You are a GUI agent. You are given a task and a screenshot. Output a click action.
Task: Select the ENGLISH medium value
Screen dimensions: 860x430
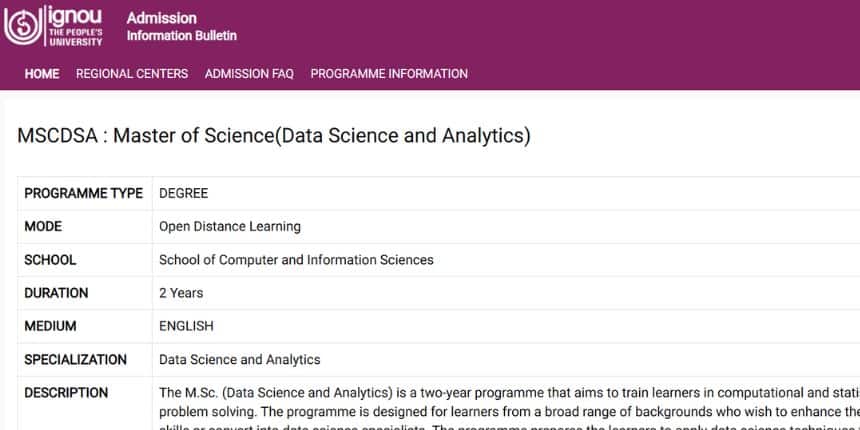pyautogui.click(x=186, y=326)
